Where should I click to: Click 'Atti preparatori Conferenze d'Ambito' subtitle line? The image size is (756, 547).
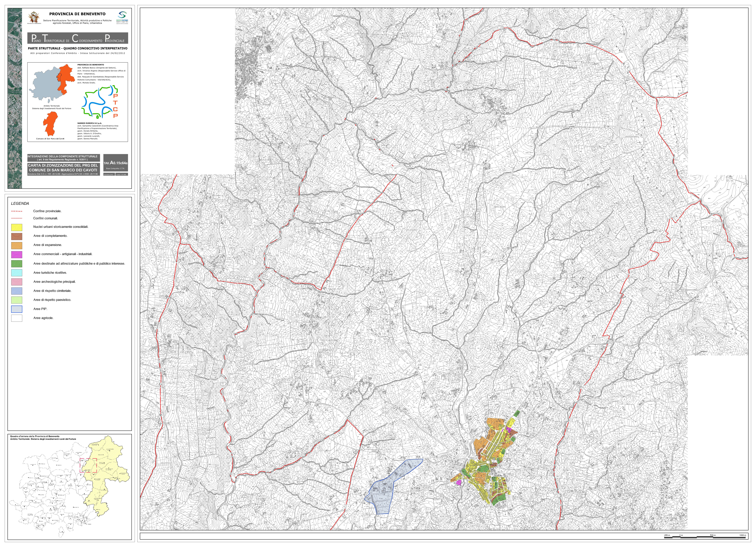point(78,53)
